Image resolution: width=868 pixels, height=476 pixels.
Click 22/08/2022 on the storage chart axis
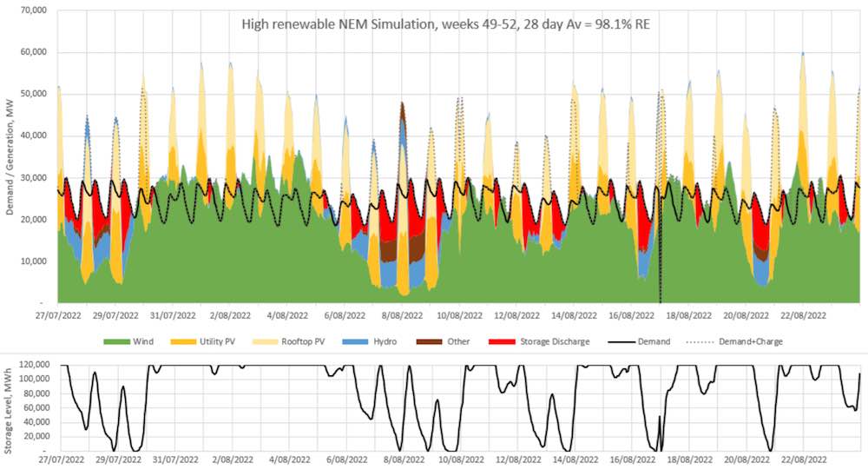804,459
